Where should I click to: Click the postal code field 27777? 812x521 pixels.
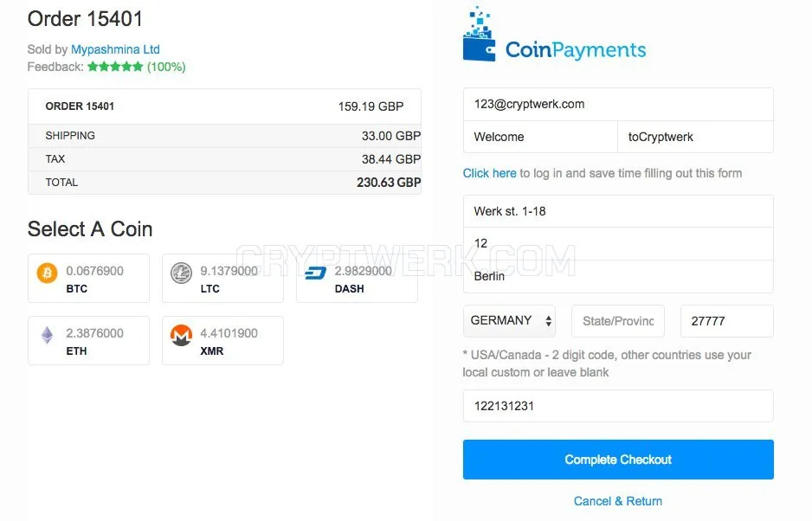point(727,321)
